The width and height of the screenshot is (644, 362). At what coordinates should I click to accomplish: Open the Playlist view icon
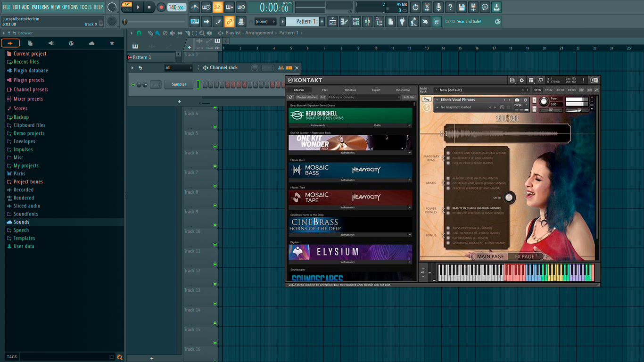[x=332, y=21]
